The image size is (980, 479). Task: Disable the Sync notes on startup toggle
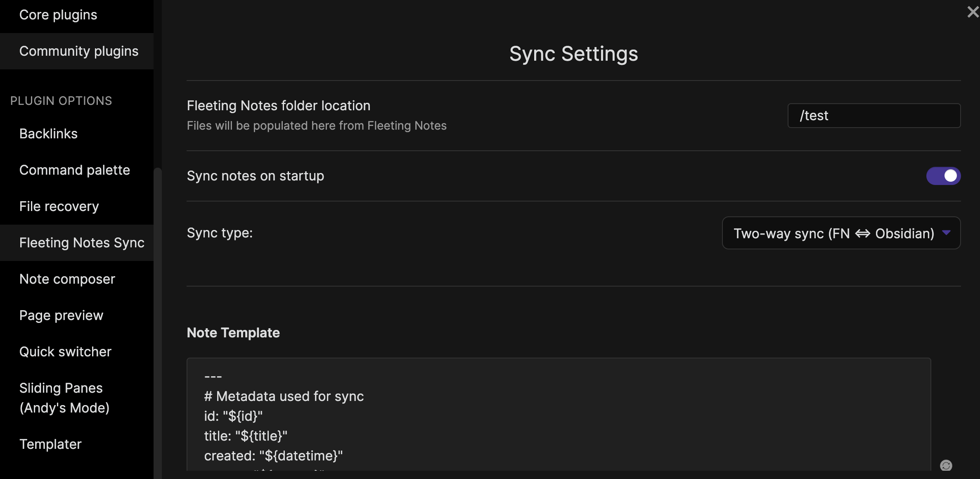coord(944,176)
